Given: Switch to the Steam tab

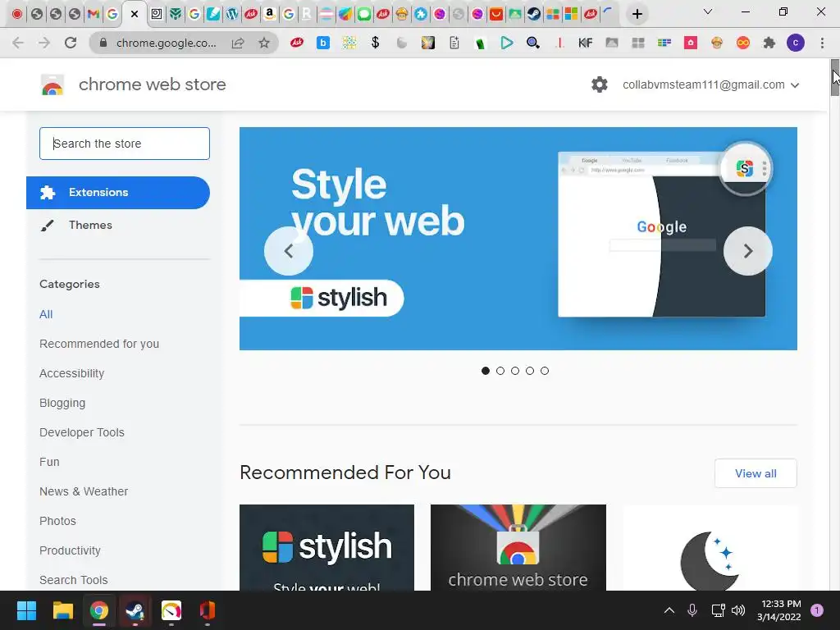Looking at the screenshot, I should coord(533,14).
